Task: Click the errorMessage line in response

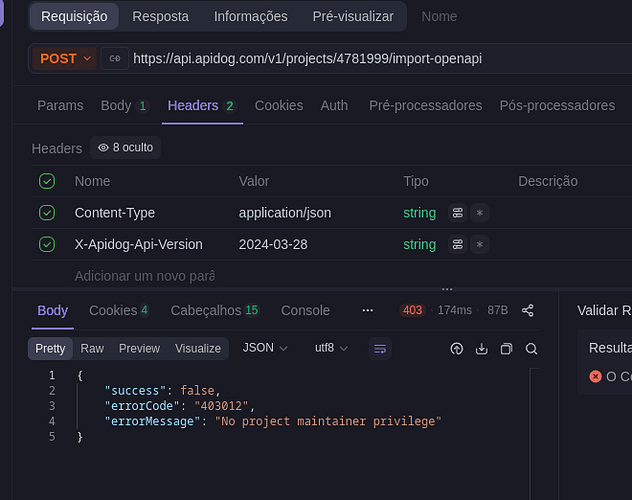Action: click(x=273, y=421)
